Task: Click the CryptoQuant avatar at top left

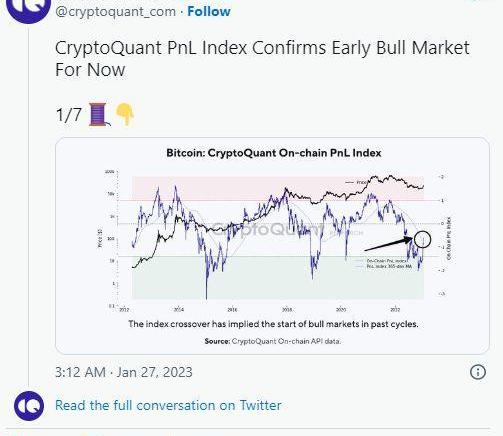Action: click(x=28, y=9)
